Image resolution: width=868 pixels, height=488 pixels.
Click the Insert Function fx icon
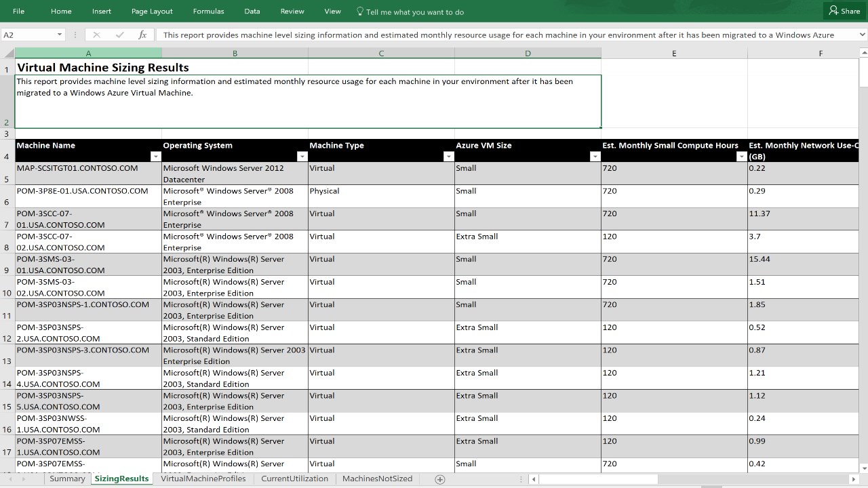point(142,35)
